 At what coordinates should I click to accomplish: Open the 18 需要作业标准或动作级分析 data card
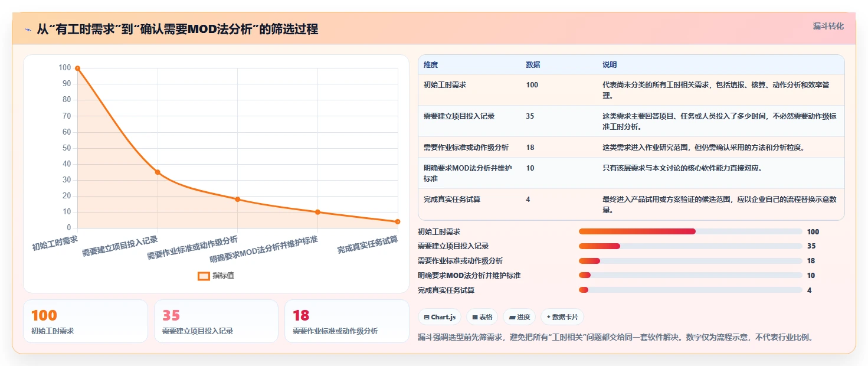pyautogui.click(x=347, y=321)
